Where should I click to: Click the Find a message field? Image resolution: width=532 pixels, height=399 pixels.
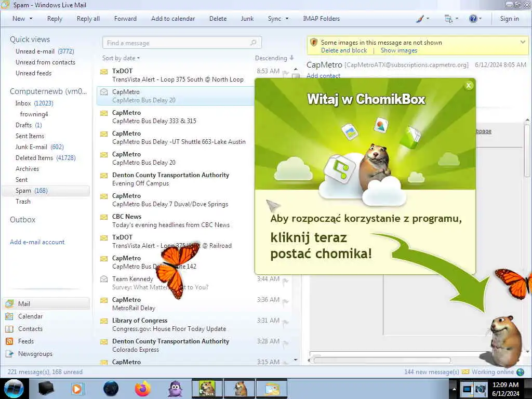tap(182, 43)
